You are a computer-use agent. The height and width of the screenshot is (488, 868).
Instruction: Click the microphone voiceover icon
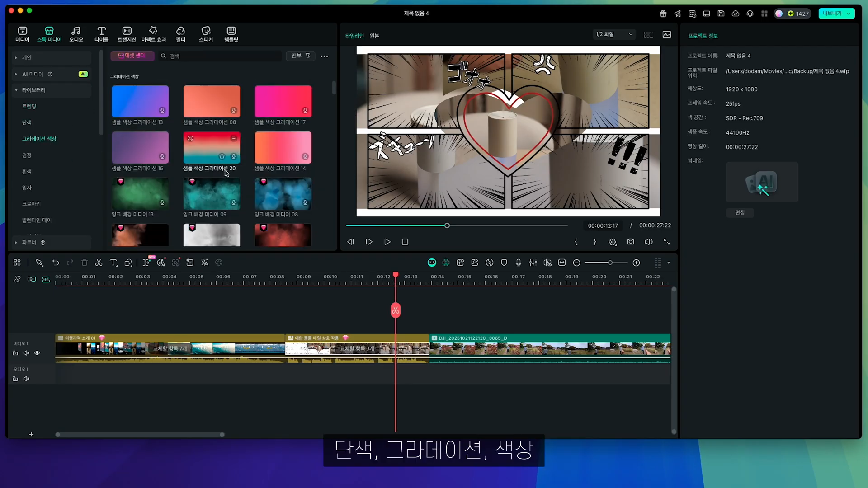point(519,263)
